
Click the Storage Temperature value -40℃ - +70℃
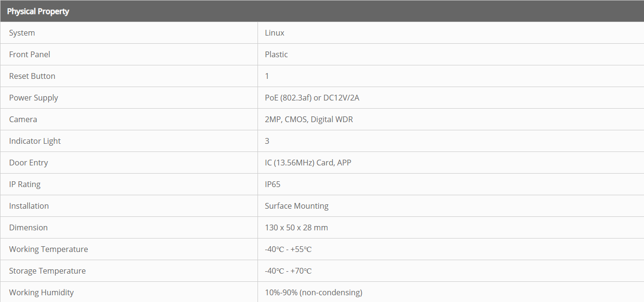pyautogui.click(x=288, y=271)
